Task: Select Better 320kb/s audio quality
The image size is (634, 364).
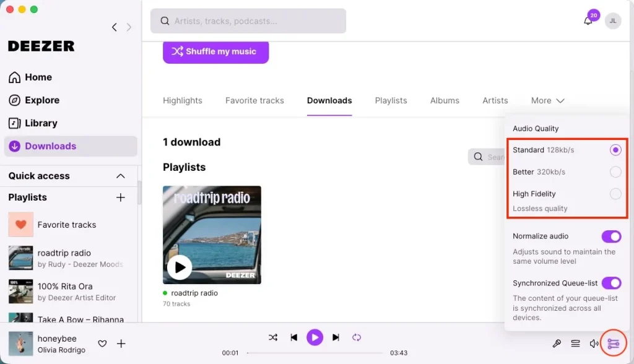Action: click(615, 172)
